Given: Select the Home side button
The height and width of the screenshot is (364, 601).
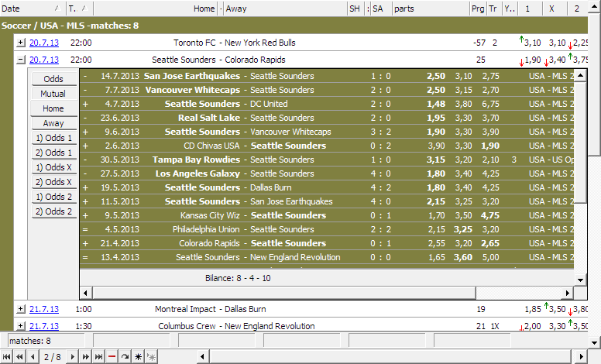Looking at the screenshot, I should click(x=53, y=108).
